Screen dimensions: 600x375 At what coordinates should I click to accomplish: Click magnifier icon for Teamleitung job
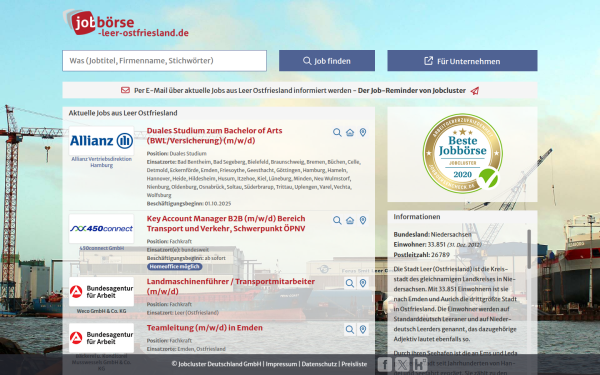click(x=350, y=329)
